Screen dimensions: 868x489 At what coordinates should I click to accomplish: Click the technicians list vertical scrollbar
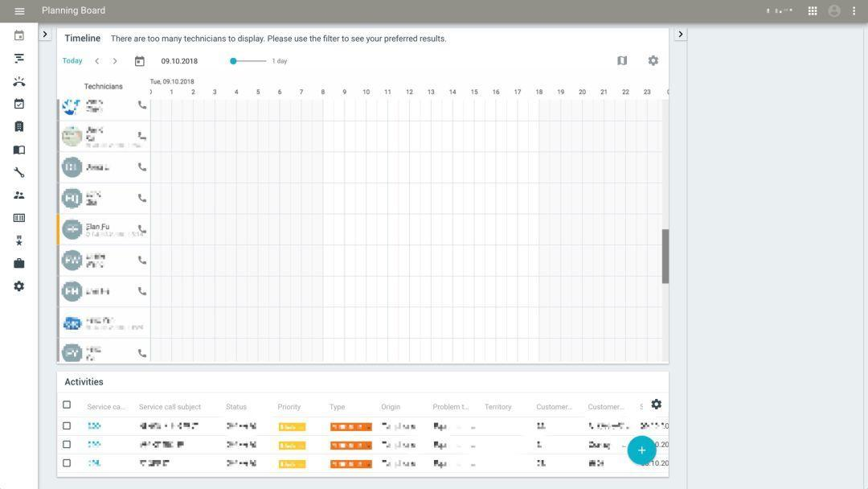pos(665,257)
